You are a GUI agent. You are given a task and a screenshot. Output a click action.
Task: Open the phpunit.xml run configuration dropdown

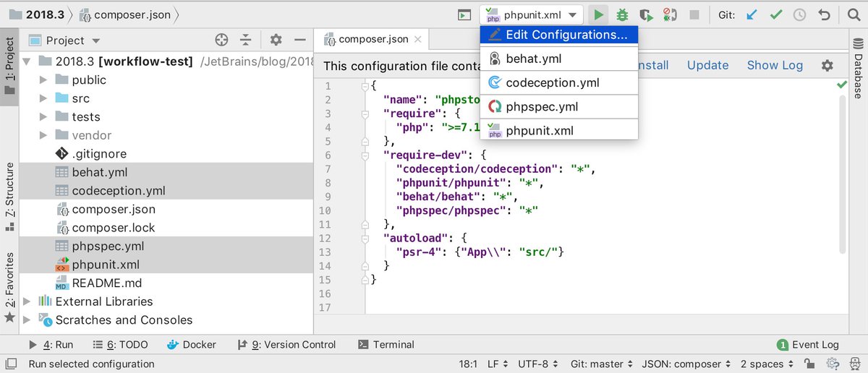point(531,14)
